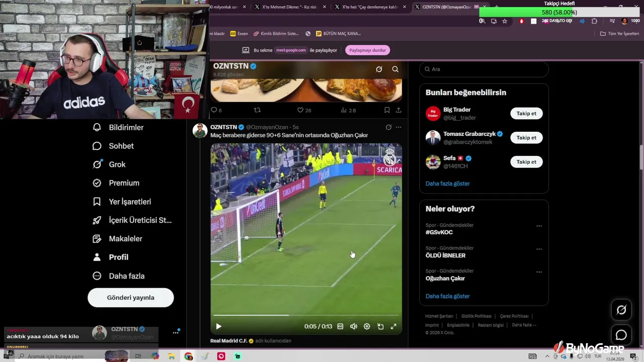Bookmark the food photo tweet
This screenshot has width=644, height=362.
click(x=387, y=110)
